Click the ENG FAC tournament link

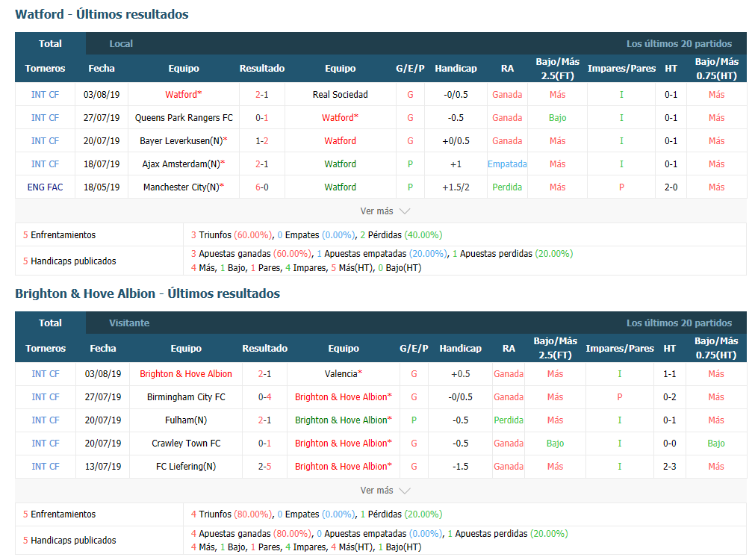pyautogui.click(x=45, y=187)
